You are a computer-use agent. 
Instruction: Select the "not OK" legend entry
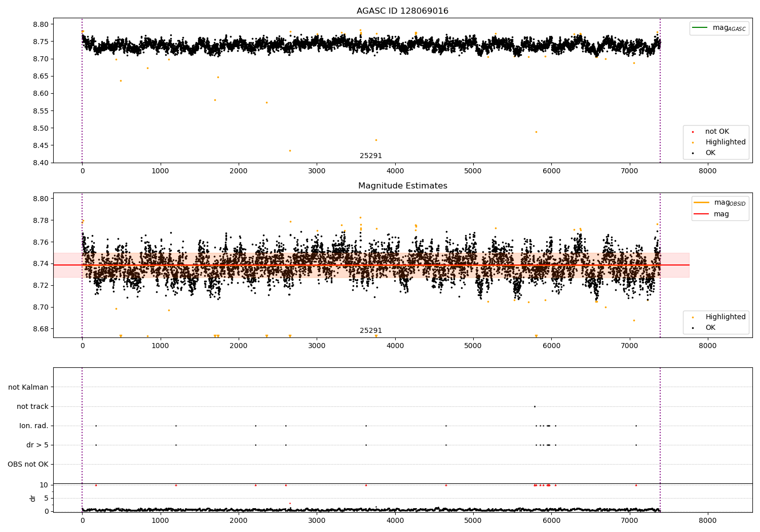coord(717,132)
